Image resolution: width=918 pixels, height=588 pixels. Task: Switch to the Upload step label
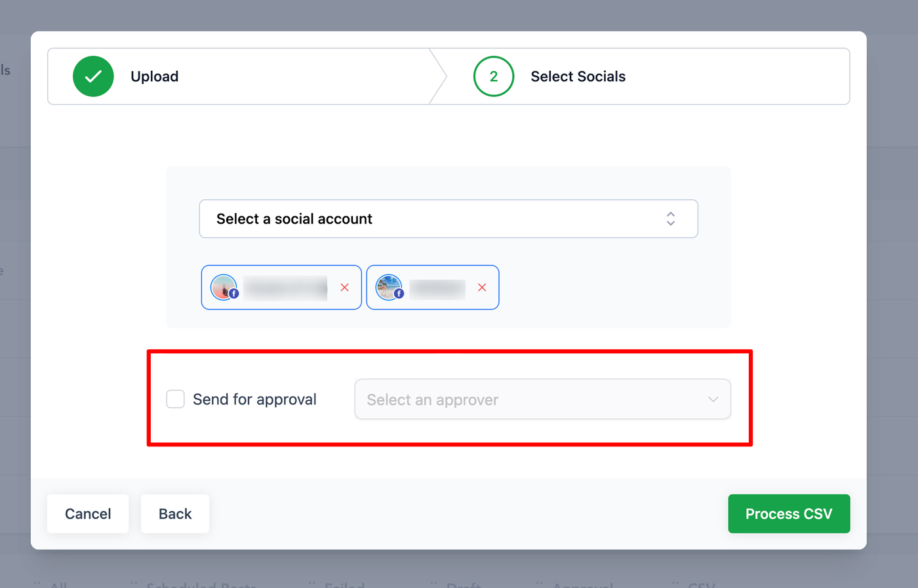(x=155, y=77)
